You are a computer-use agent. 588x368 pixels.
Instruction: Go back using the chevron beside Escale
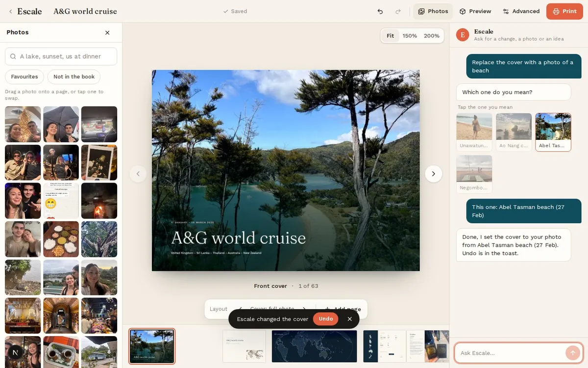coord(10,11)
